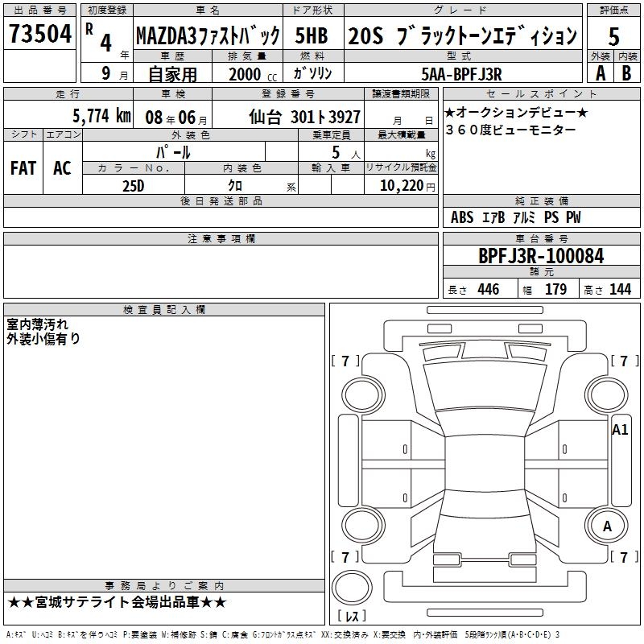Select car name MAZDA3ファストバック

(208, 35)
